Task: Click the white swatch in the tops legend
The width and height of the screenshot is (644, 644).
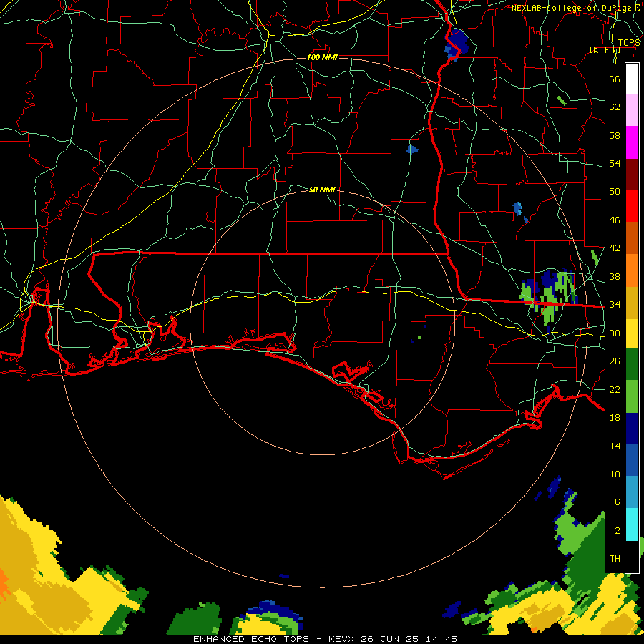Action: pos(632,79)
